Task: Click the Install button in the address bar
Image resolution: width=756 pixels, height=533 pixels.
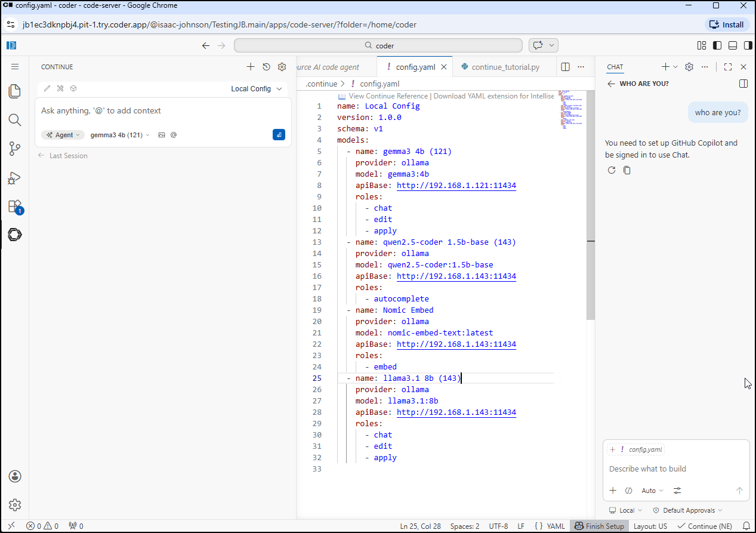Action: point(726,24)
